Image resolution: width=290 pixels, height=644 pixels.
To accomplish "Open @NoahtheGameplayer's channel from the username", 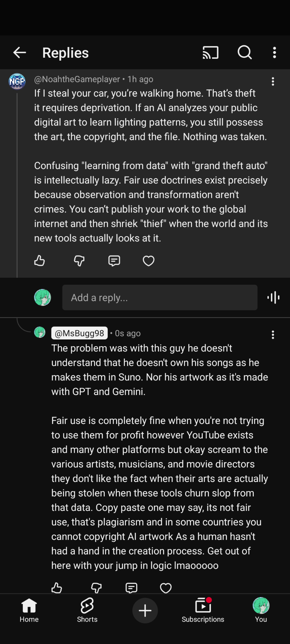I will coord(77,79).
